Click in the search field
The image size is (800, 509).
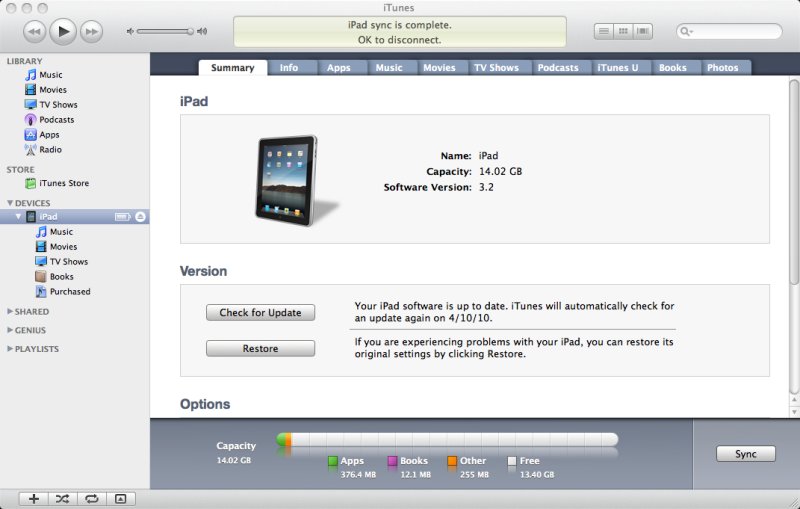(733, 32)
